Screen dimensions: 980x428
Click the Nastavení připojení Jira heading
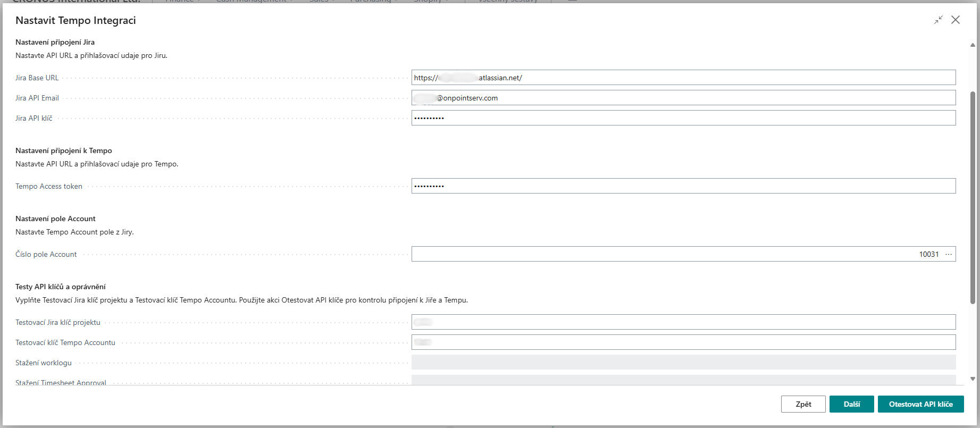[x=55, y=42]
